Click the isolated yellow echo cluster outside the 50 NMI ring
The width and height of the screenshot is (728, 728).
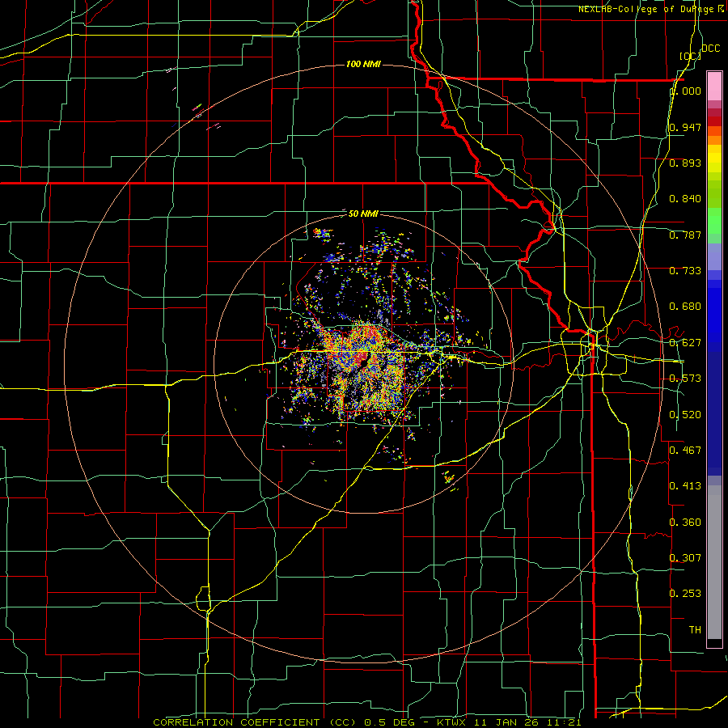tap(448, 478)
